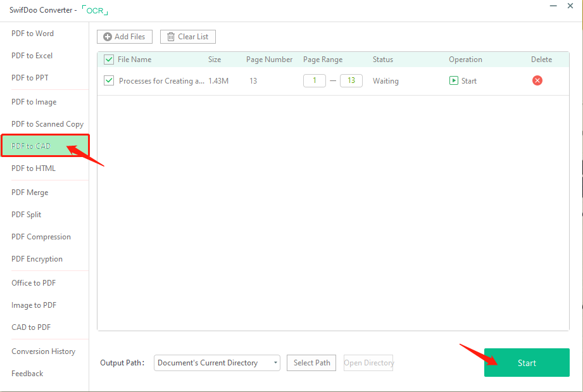
Task: Click the start page range field showing 1
Action: tap(315, 80)
